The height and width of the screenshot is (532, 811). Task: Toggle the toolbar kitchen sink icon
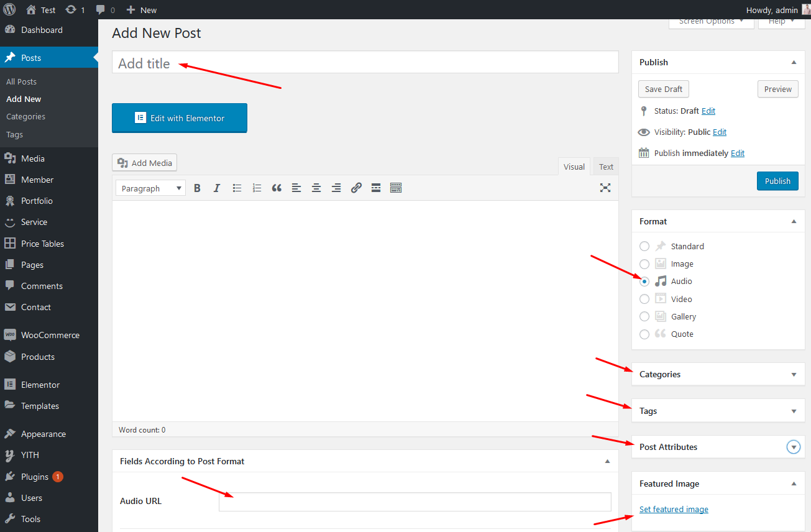pyautogui.click(x=396, y=188)
